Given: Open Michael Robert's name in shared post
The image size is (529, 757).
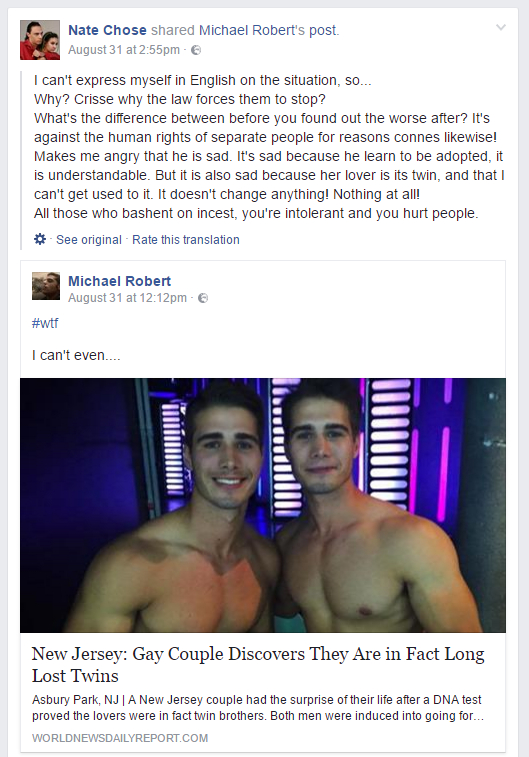Looking at the screenshot, I should [119, 281].
